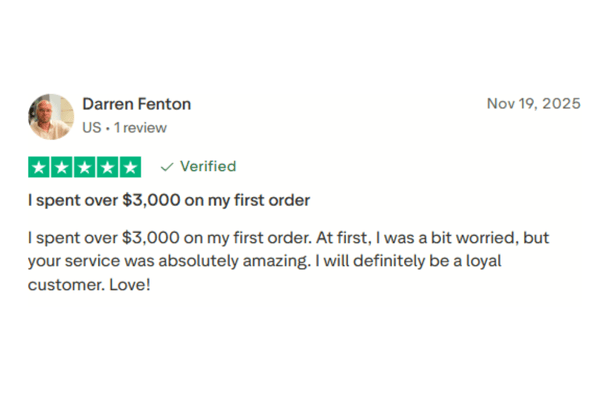The height and width of the screenshot is (400, 600).
Task: Click the "Verified" label text
Action: tap(208, 167)
